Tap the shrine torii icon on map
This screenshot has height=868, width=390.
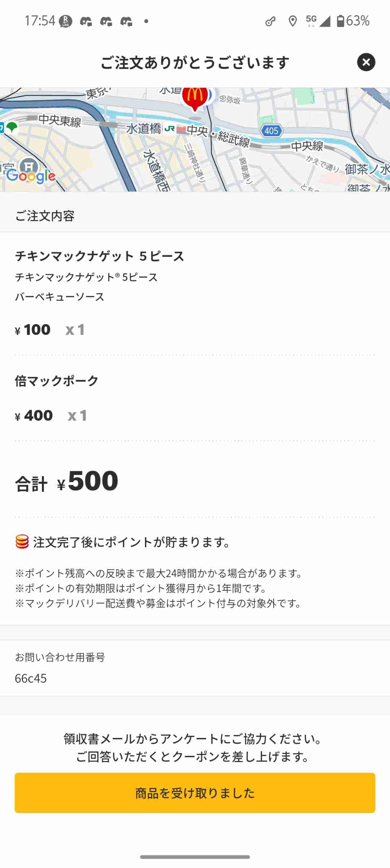coord(29,166)
